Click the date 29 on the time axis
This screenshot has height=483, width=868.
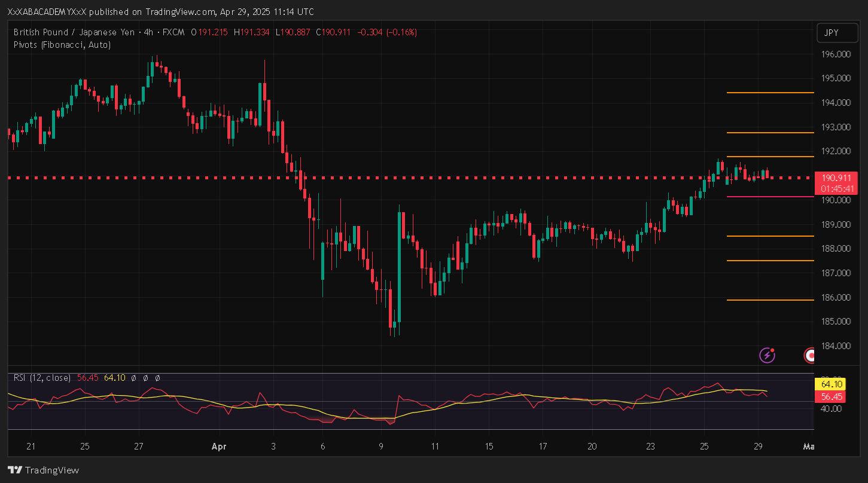757,447
